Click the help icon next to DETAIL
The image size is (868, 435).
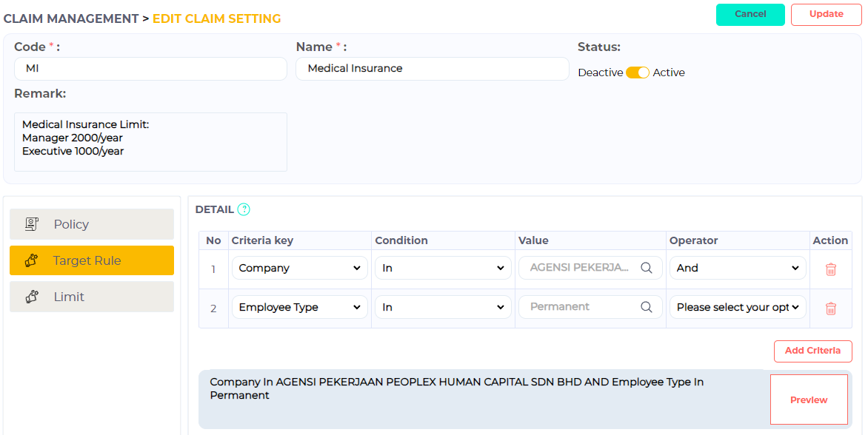pyautogui.click(x=244, y=209)
